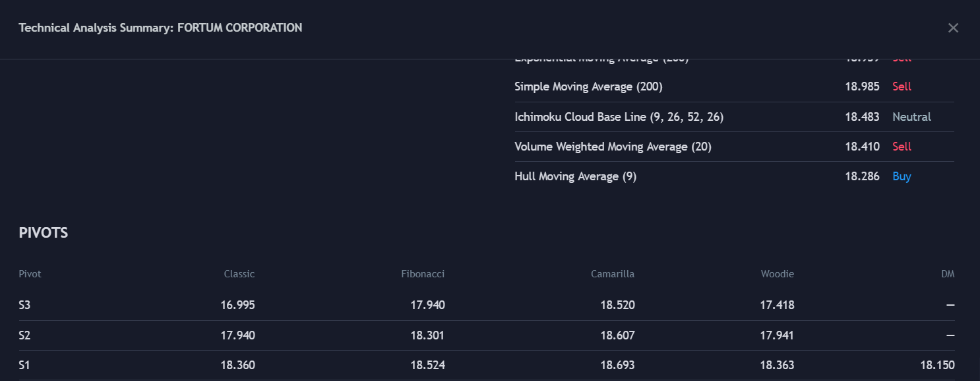Viewport: 980px width, 381px height.
Task: Click the S1 DM value 18.150
Action: (938, 365)
